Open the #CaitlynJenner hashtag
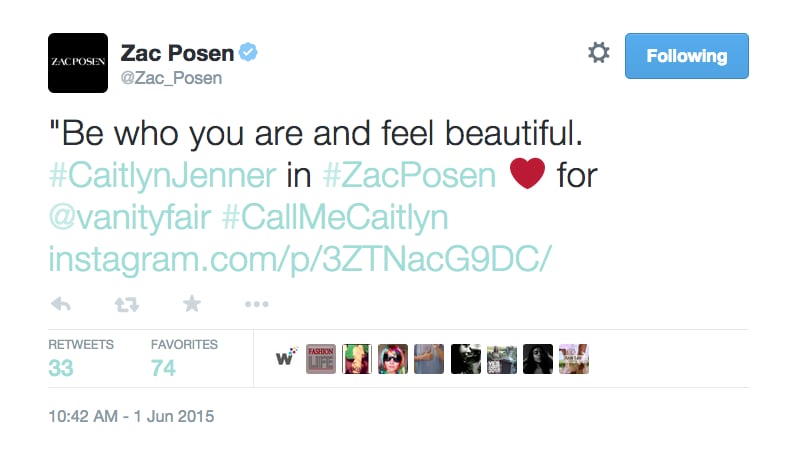Viewport: 792px width, 462px height. coord(162,175)
